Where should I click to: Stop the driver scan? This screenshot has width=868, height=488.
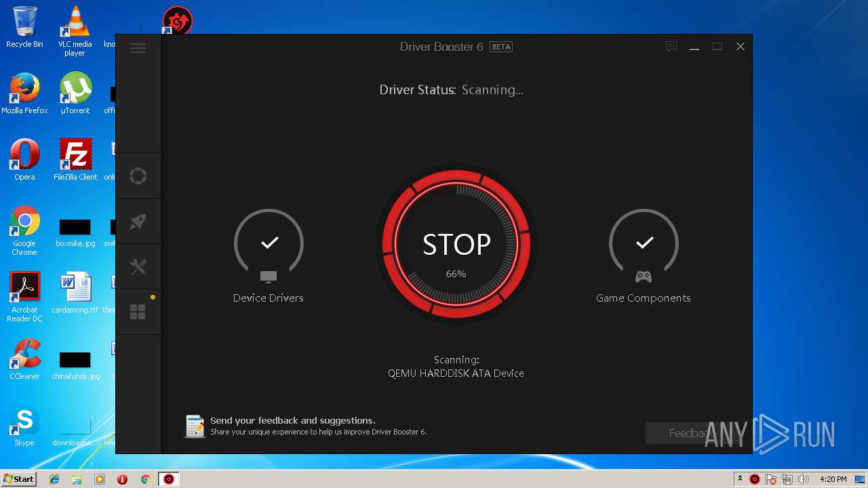[456, 245]
